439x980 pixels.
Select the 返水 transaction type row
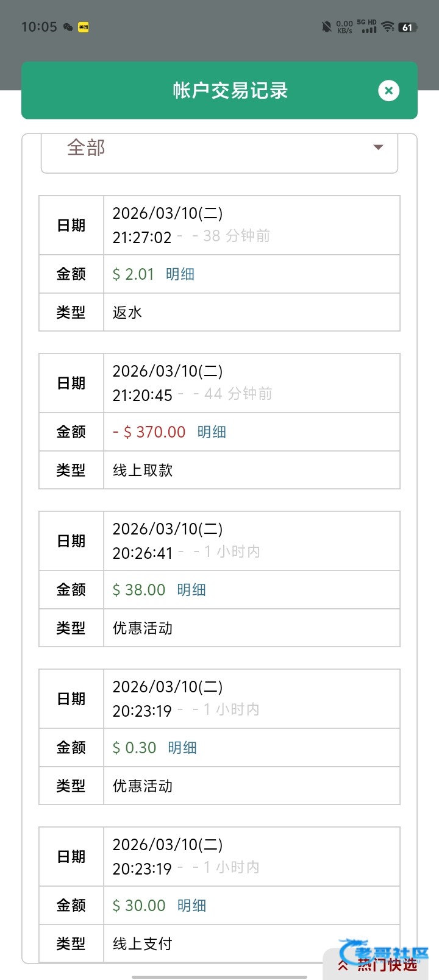[251, 313]
